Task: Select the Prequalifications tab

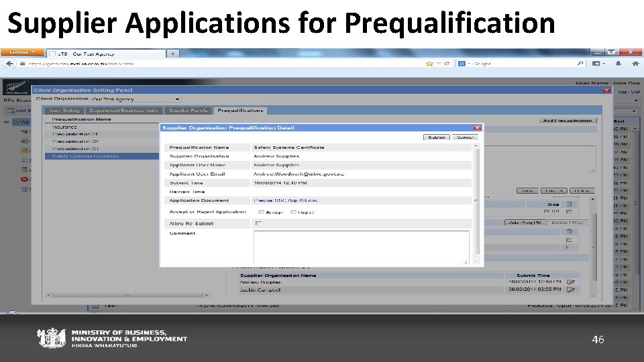Action: click(x=240, y=111)
